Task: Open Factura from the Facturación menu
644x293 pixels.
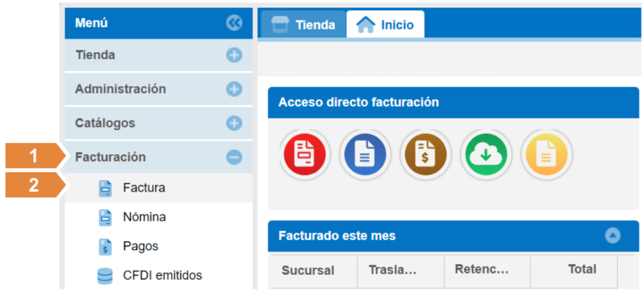Action: click(x=144, y=188)
